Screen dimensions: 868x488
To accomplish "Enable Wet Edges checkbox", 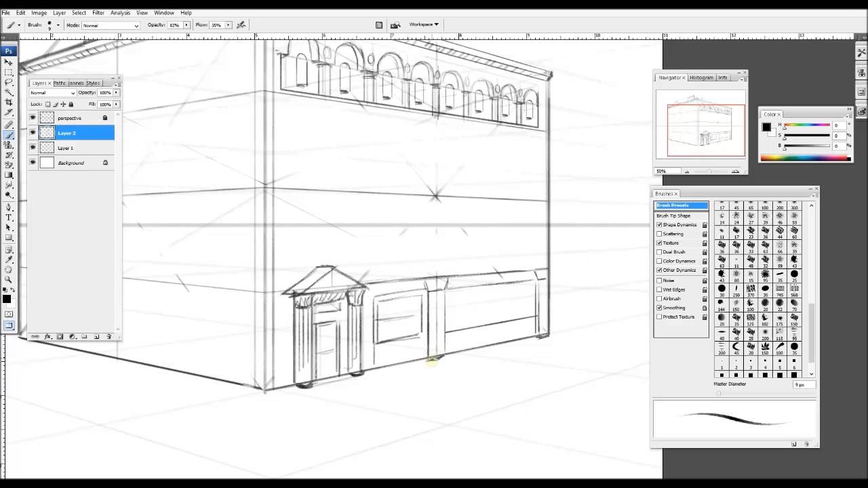I will [659, 289].
